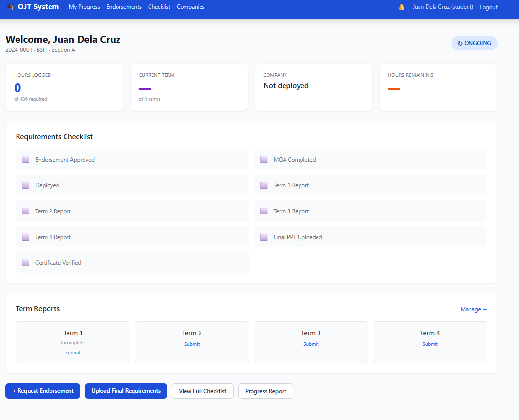Click the 2024-0001 · BSIT · Section A text
Image resolution: width=519 pixels, height=420 pixels.
point(40,50)
